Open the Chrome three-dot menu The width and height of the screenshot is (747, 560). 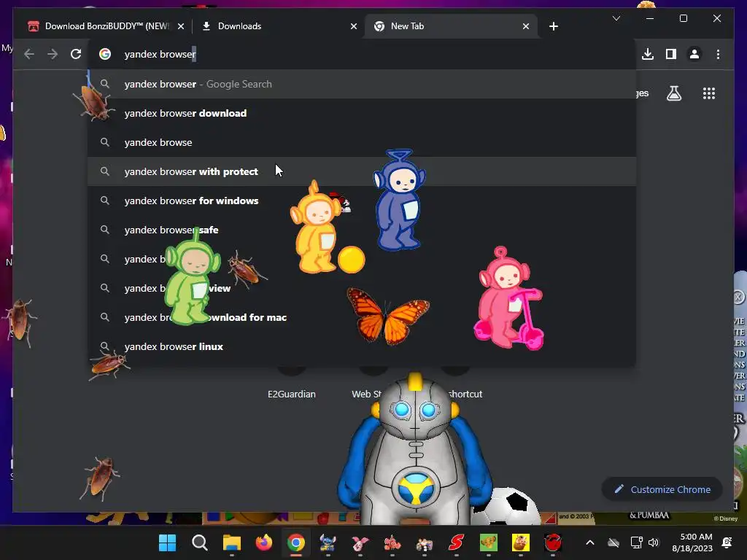[x=718, y=54]
